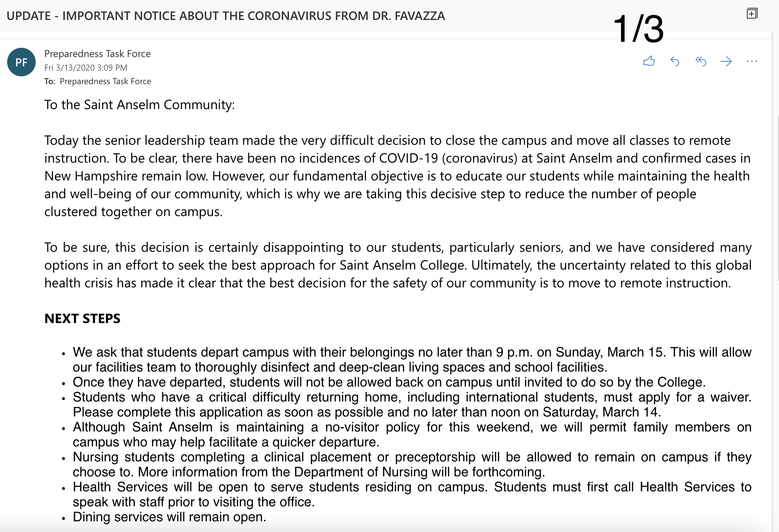Click the 1/3 page indicator
Viewport: 779px width, 532px height.
pyautogui.click(x=638, y=29)
